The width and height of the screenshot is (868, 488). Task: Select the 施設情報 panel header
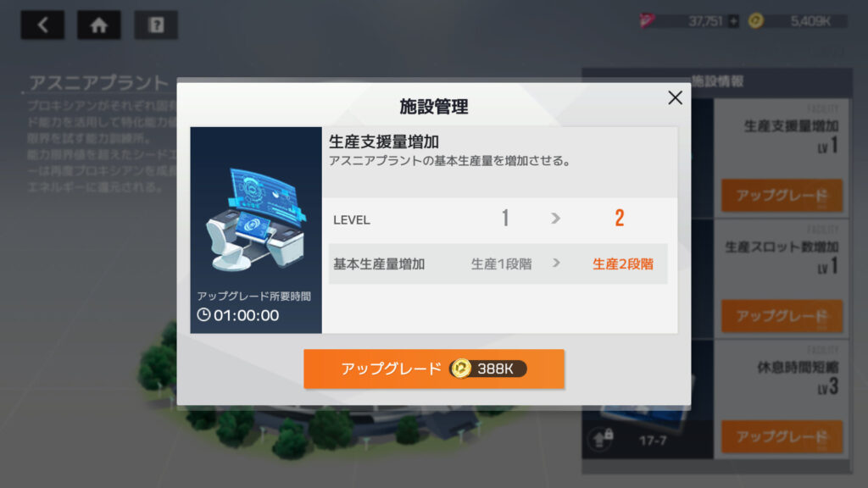pyautogui.click(x=717, y=82)
